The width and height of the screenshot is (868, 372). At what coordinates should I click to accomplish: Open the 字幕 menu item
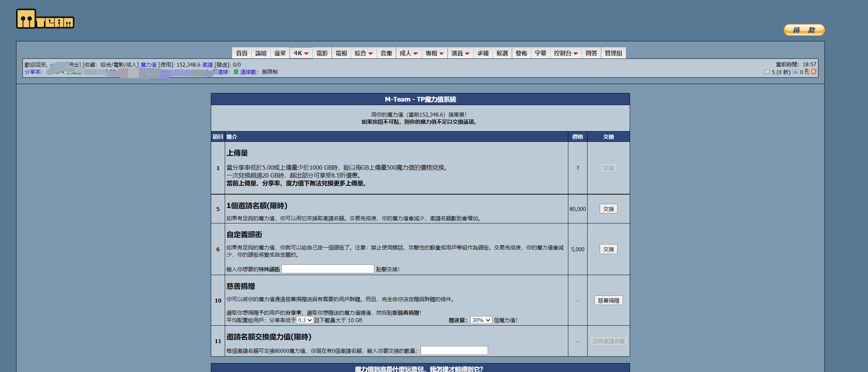coord(540,53)
